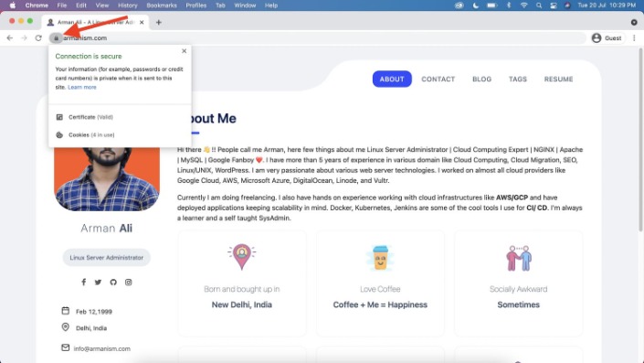Click the 'Sometimes' card text

click(x=518, y=304)
